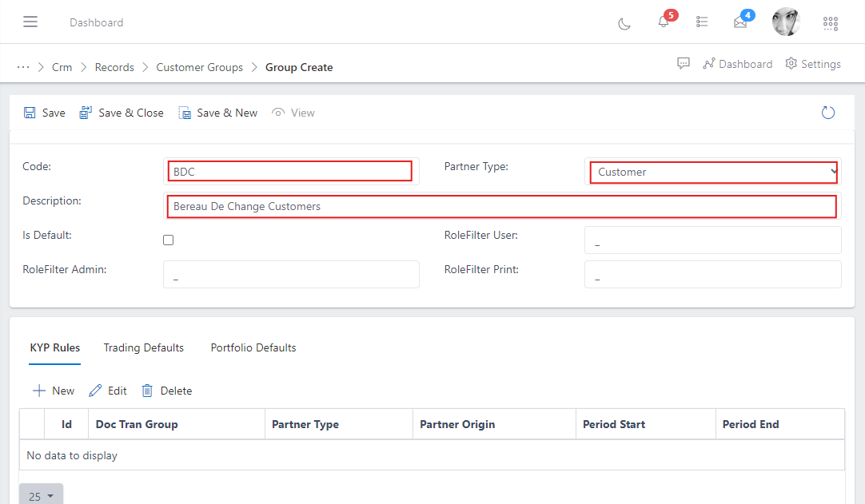This screenshot has height=504, width=865.
Task: Navigate to Customer Groups via breadcrumb
Action: tap(199, 67)
